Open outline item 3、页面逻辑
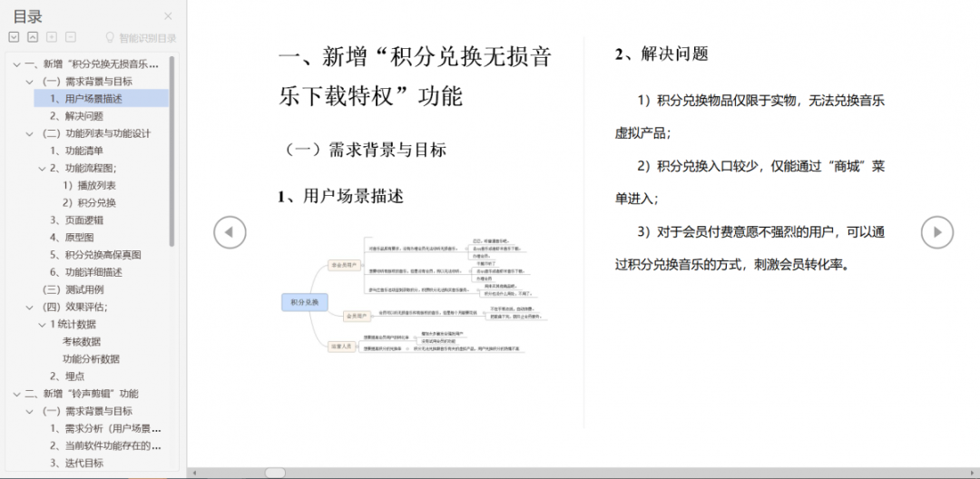This screenshot has height=479, width=980. [77, 220]
